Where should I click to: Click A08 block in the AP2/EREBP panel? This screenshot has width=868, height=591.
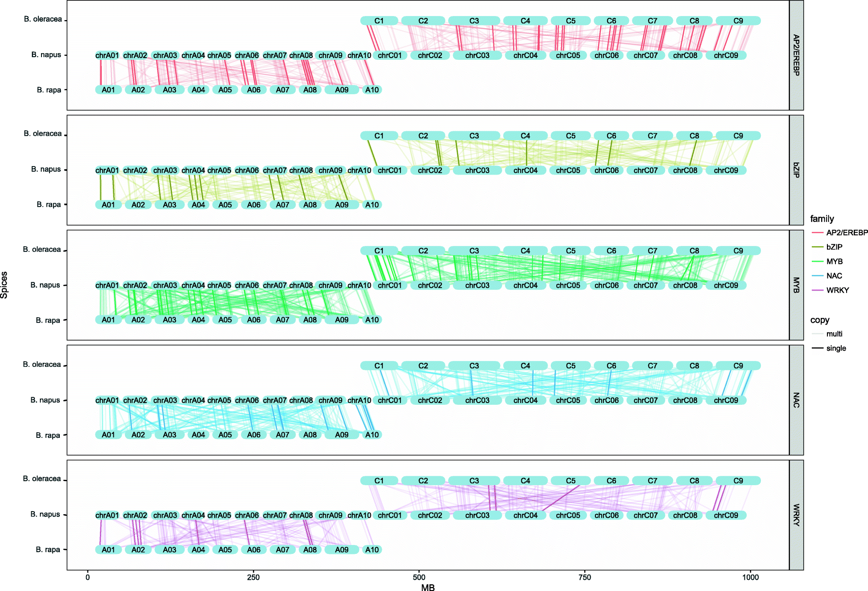click(310, 90)
